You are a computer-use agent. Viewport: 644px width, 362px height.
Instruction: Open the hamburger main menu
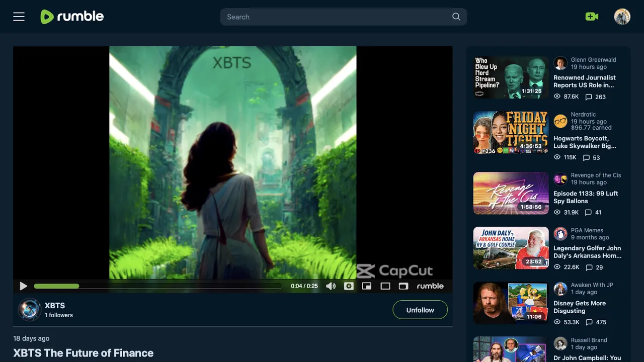[19, 17]
